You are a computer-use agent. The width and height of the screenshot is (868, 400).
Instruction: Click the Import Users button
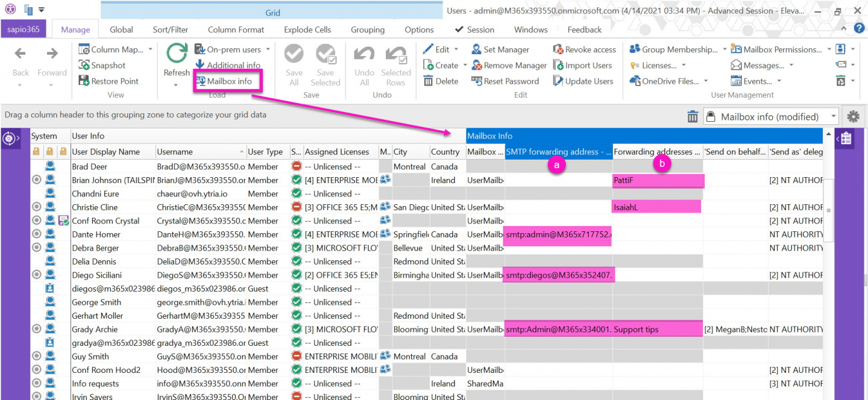pos(583,65)
